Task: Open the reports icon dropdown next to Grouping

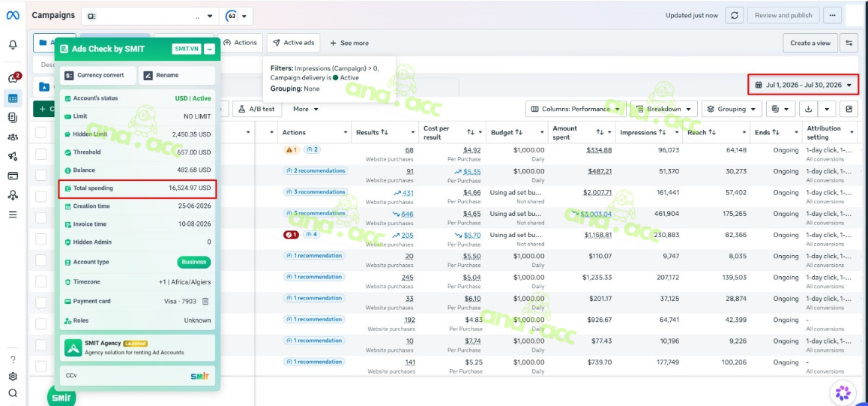Action: point(780,109)
